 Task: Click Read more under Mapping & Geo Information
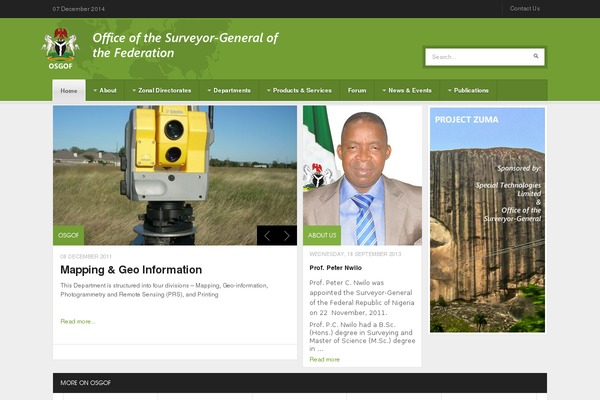(78, 322)
